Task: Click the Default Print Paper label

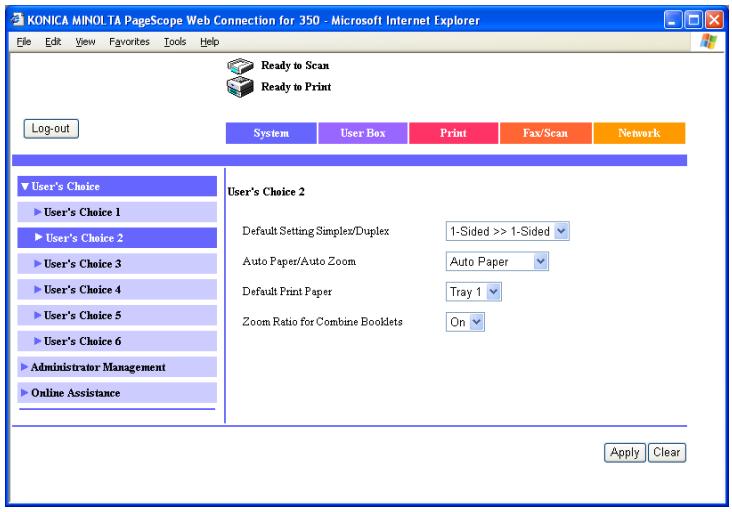Action: pyautogui.click(x=287, y=292)
